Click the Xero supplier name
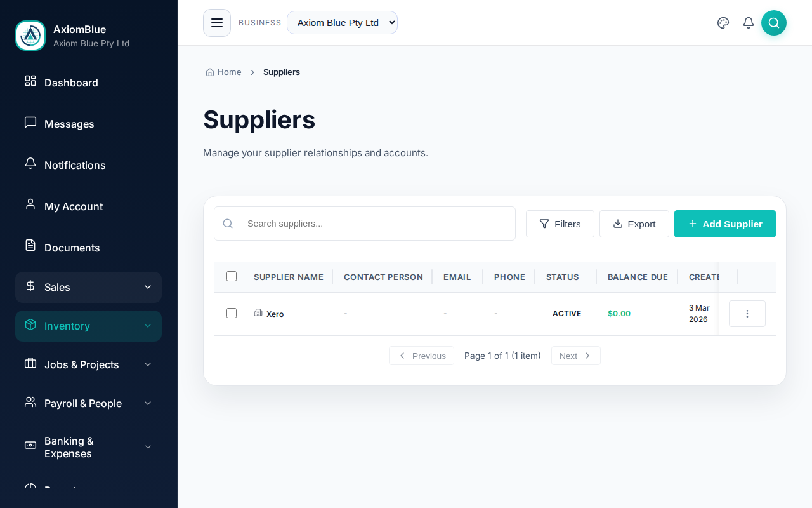The height and width of the screenshot is (508, 812). (275, 314)
